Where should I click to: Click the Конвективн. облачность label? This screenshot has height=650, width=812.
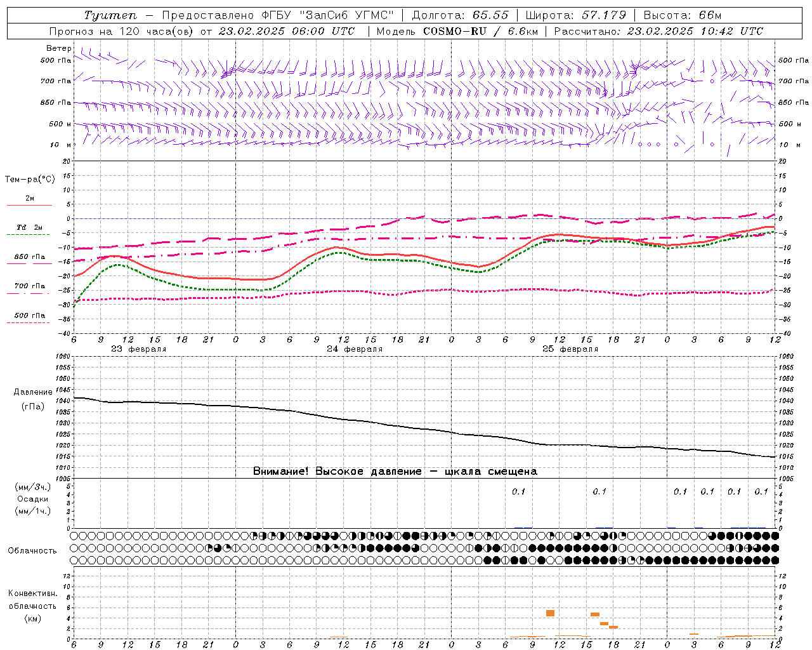click(x=32, y=599)
